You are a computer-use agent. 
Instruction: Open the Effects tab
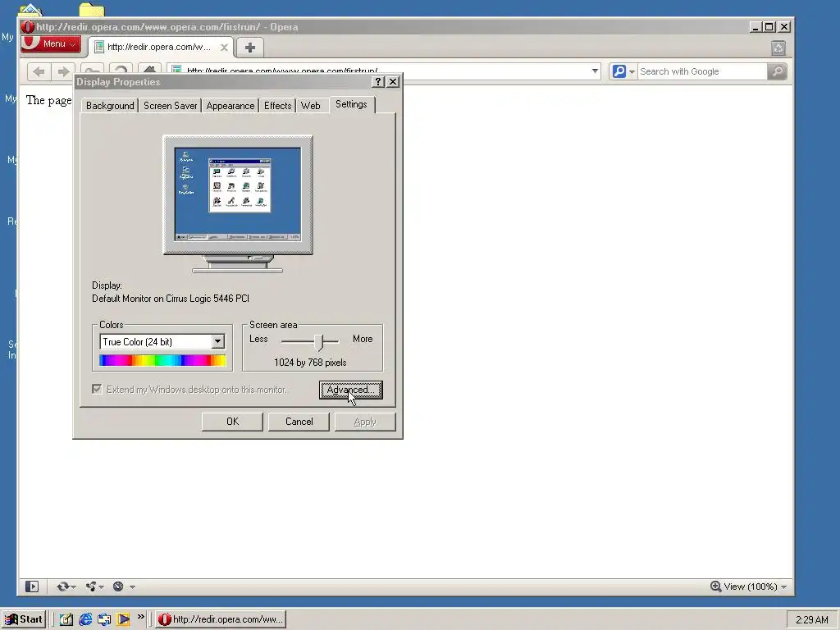coord(277,106)
